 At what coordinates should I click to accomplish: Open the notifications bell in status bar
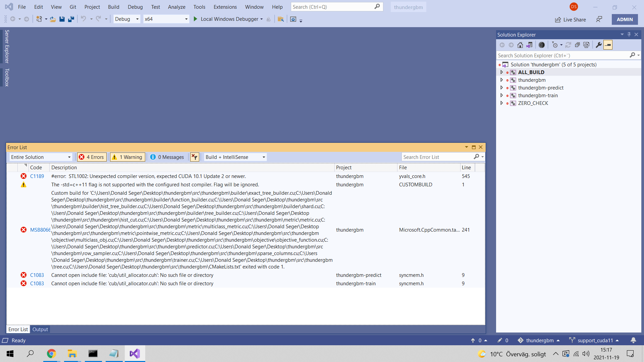tap(633, 340)
